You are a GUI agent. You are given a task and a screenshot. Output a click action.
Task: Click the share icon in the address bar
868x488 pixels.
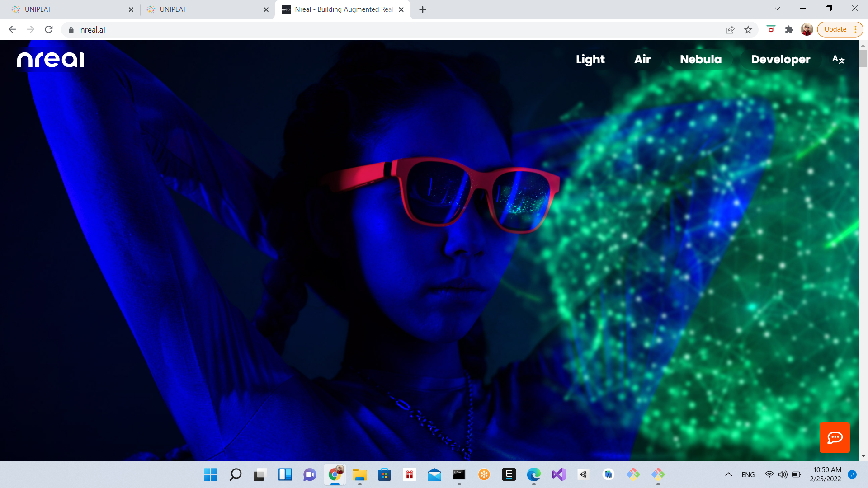click(x=730, y=29)
